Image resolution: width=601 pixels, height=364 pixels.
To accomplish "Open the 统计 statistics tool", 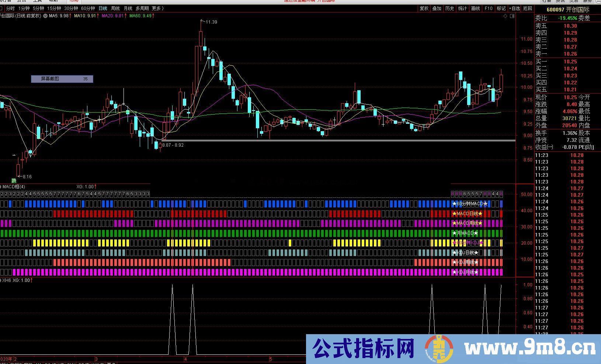I will 462,8.
